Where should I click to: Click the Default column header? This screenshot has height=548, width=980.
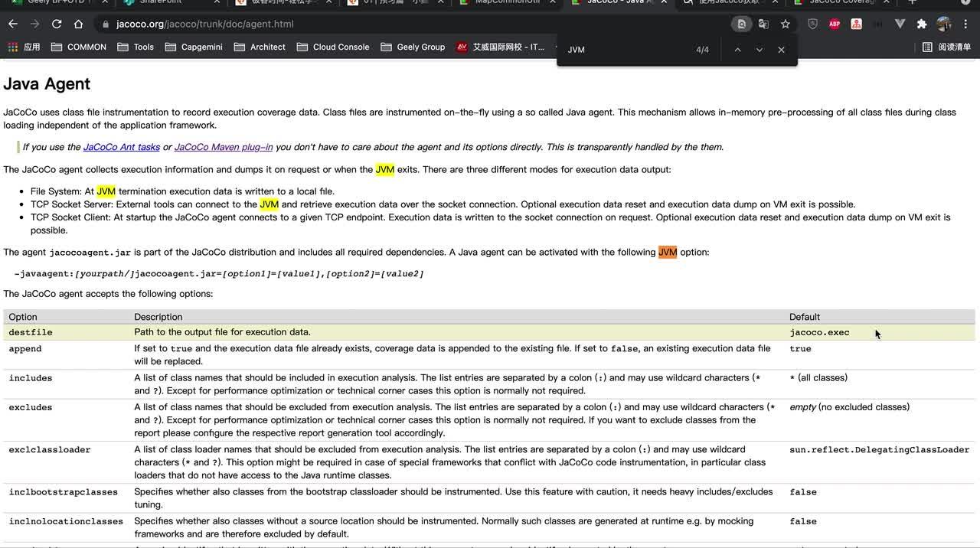tap(805, 317)
